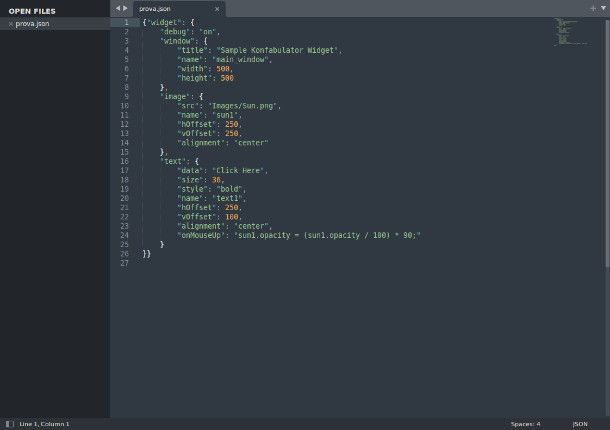Open prova.json from the Open Files list
The width and height of the screenshot is (610, 430).
coord(33,24)
